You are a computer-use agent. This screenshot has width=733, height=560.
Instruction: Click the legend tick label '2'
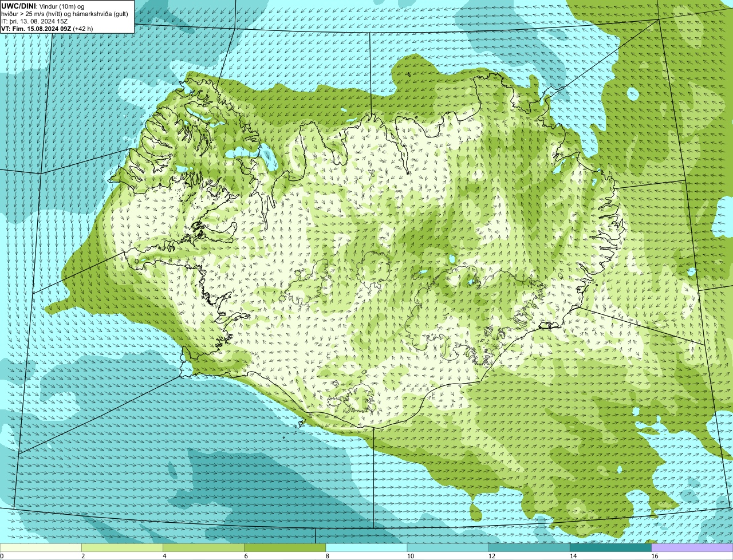tap(83, 556)
